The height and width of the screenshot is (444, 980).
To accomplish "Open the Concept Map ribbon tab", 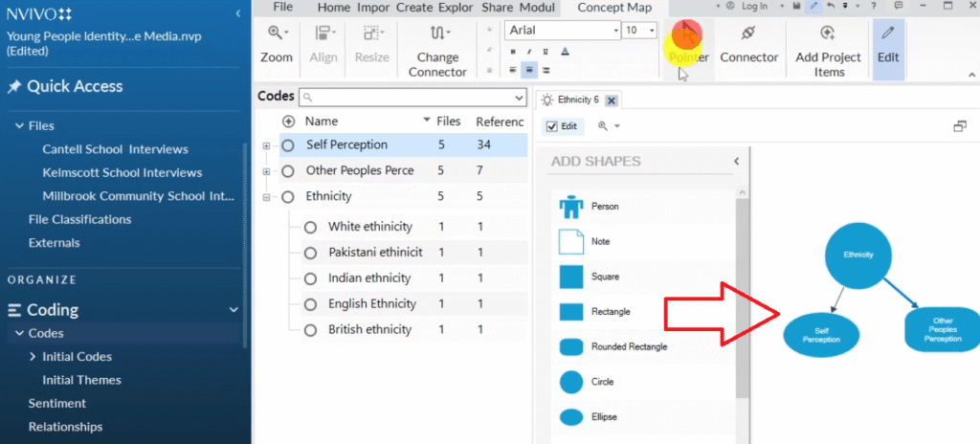I will click(614, 8).
